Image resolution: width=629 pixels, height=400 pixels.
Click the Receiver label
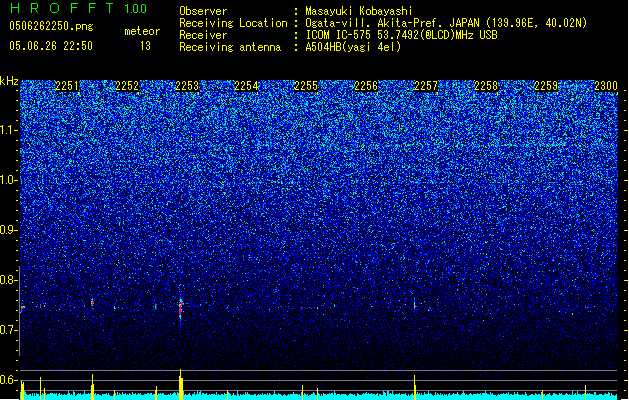(203, 35)
